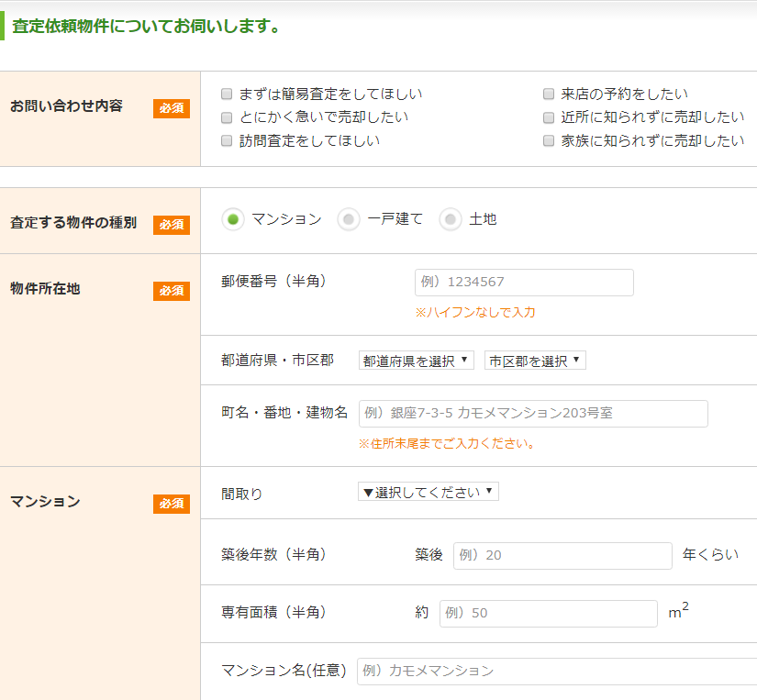This screenshot has width=757, height=700.
Task: Select 来店の予約をしたい option
Action: tap(548, 93)
